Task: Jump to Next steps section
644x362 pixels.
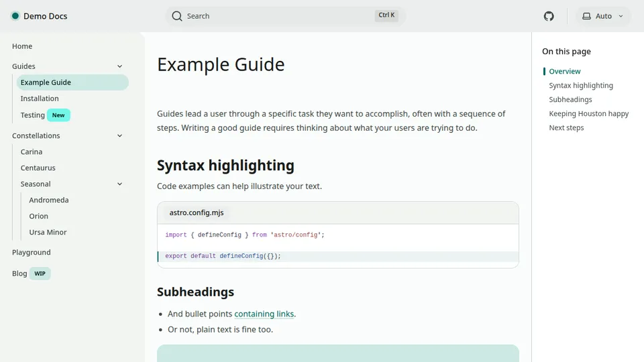Action: [566, 127]
